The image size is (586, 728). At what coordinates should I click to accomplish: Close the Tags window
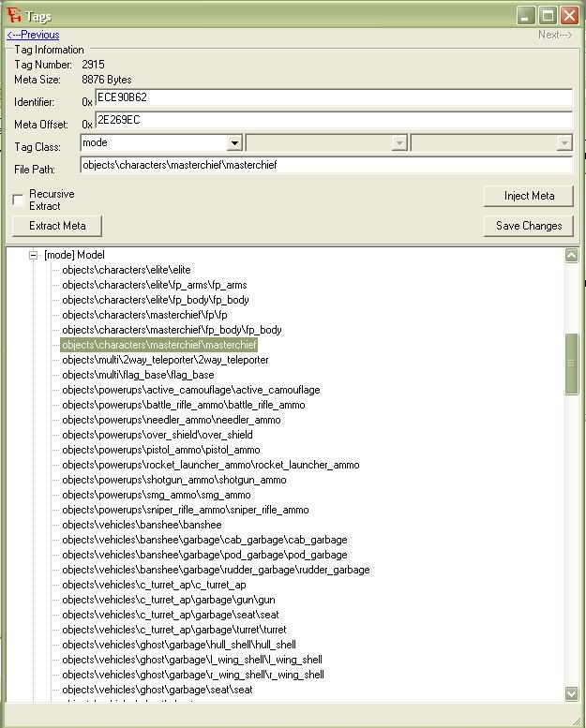pos(569,15)
